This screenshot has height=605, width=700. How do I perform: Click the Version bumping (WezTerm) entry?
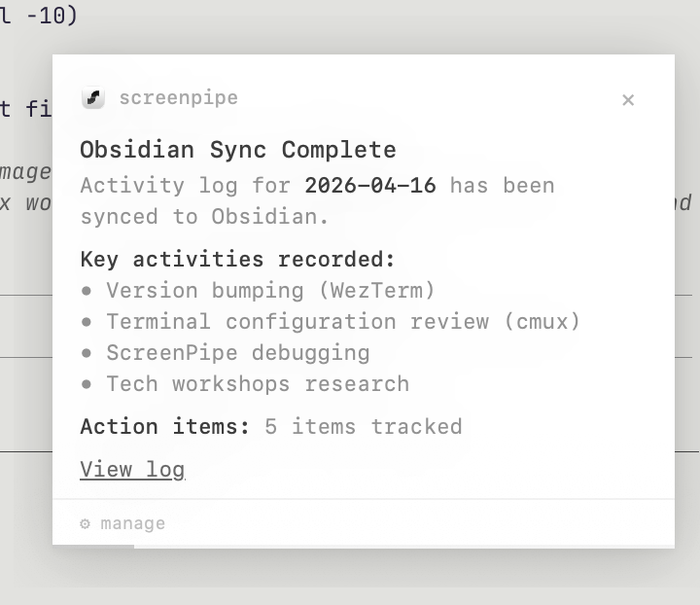click(270, 290)
